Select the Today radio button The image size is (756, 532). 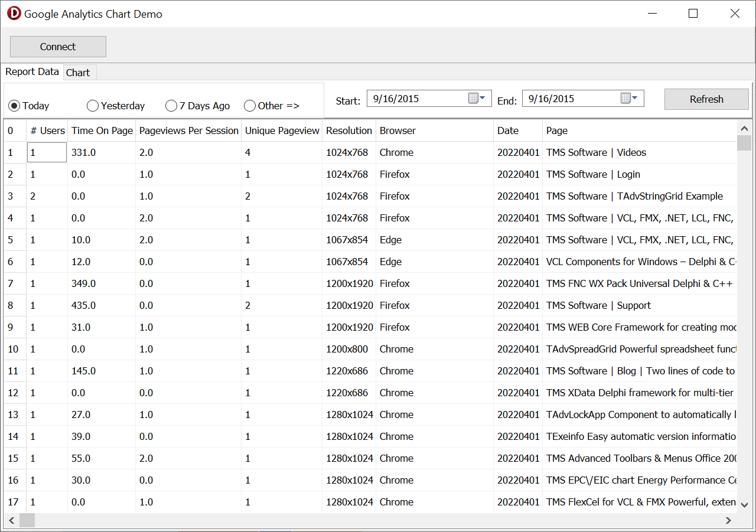pyautogui.click(x=29, y=106)
